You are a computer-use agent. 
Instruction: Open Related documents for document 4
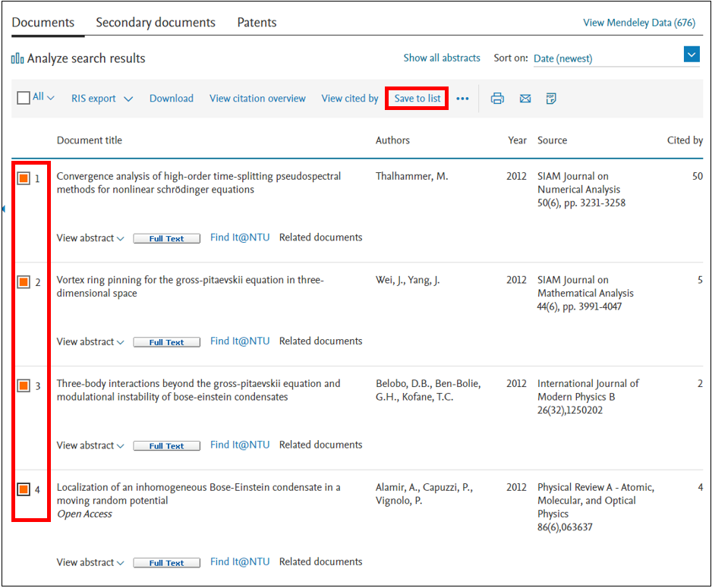click(x=320, y=561)
